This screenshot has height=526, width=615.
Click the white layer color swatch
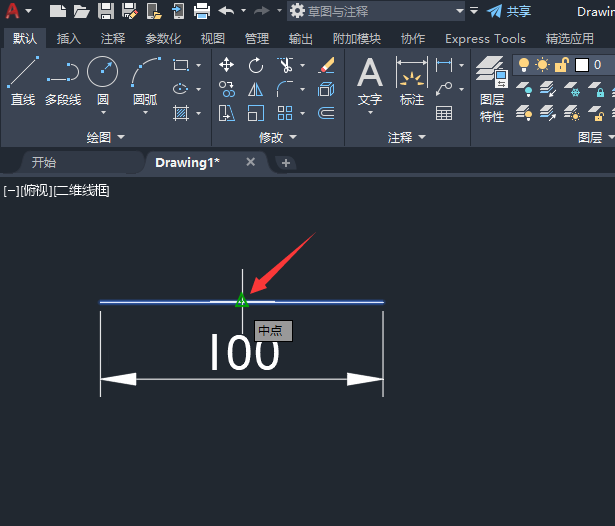[x=582, y=65]
